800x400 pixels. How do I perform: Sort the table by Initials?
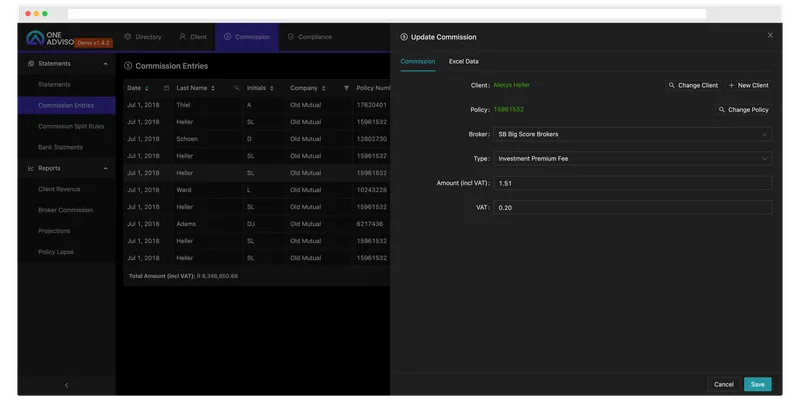click(271, 88)
